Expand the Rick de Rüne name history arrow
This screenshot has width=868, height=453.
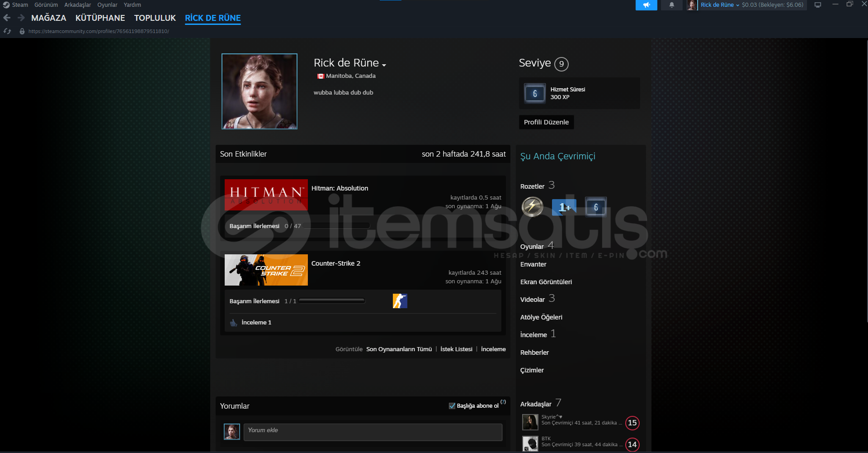click(384, 65)
